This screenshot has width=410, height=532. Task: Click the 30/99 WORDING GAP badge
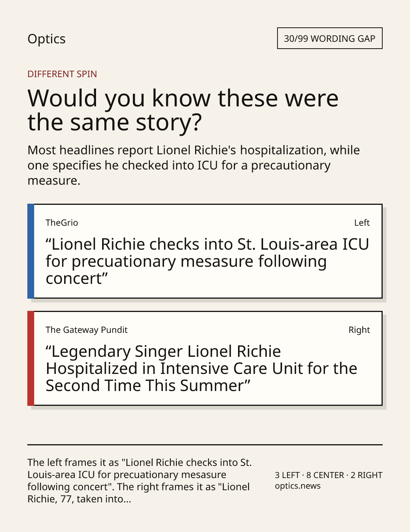pos(330,38)
